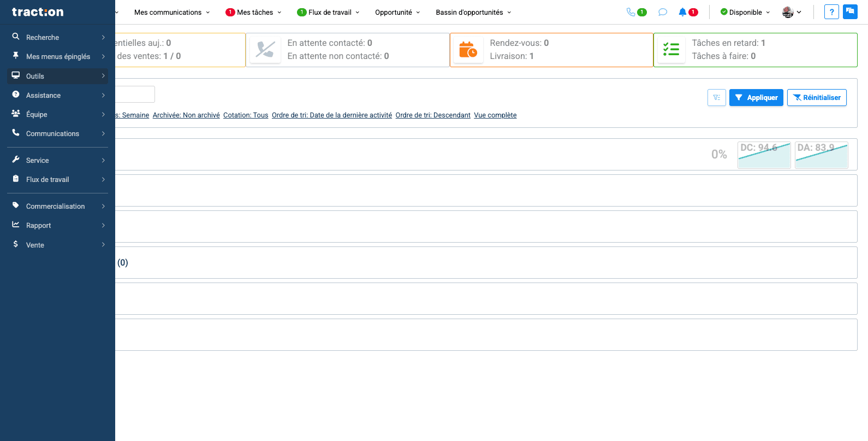
Task: Click the DA: 83.9 chart thumbnail
Action: coord(822,155)
